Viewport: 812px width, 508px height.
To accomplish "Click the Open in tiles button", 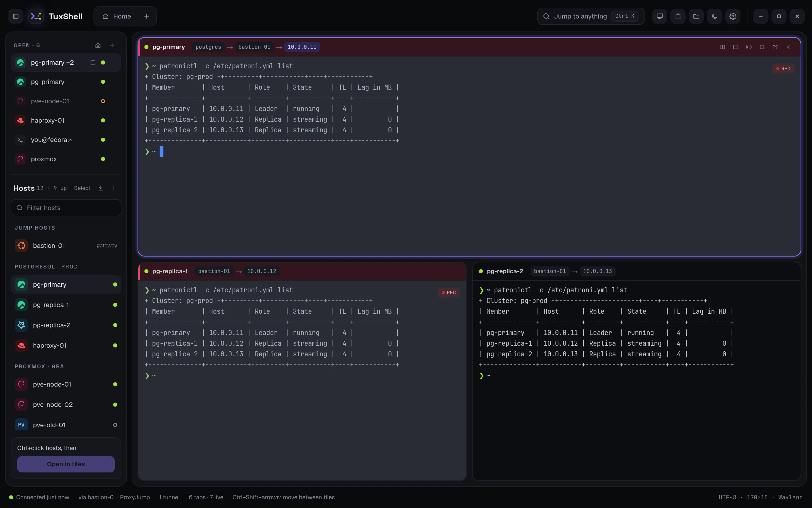I will tap(66, 464).
